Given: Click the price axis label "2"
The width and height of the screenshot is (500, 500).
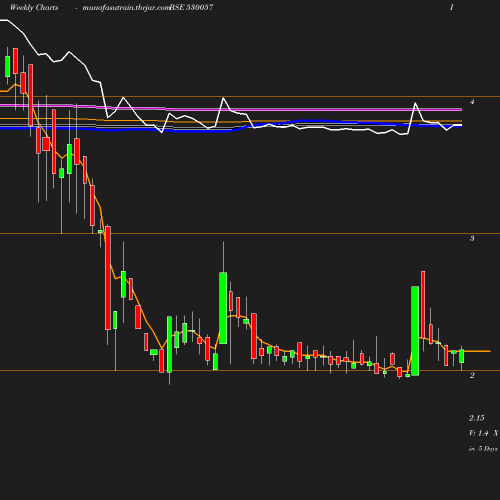Looking at the screenshot, I should (x=472, y=375).
